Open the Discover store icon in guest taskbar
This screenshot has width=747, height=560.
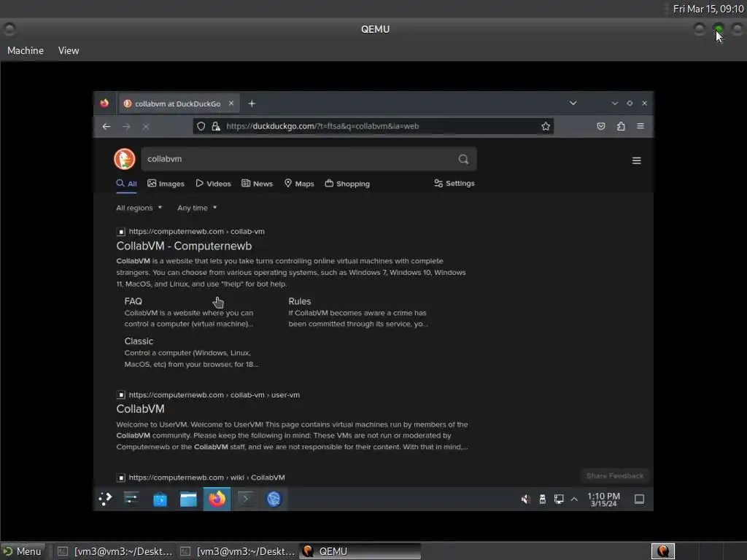pos(160,499)
